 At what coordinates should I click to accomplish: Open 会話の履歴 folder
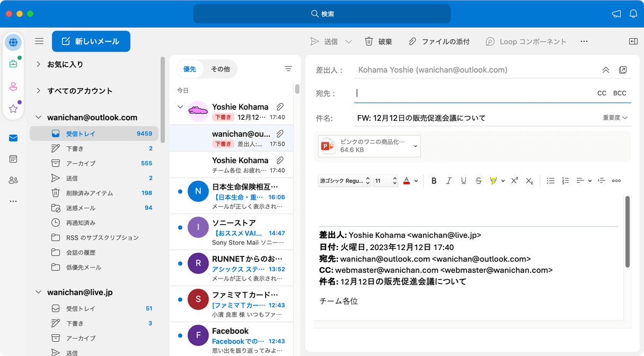94,252
